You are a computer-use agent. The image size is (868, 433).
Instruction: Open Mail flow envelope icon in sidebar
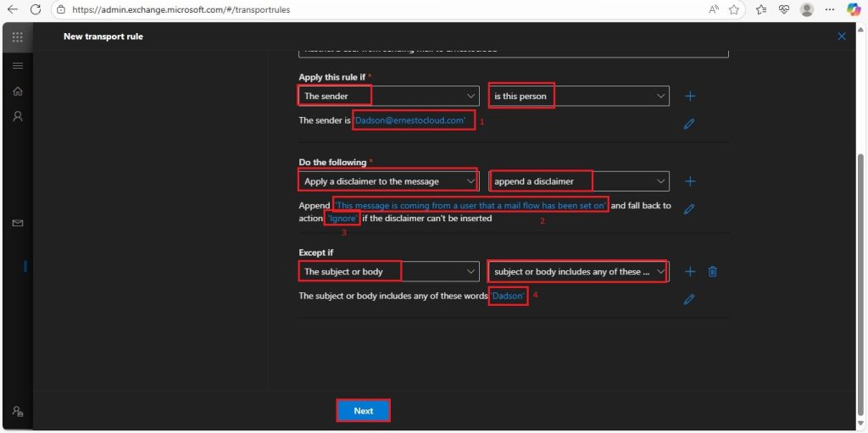[x=18, y=223]
